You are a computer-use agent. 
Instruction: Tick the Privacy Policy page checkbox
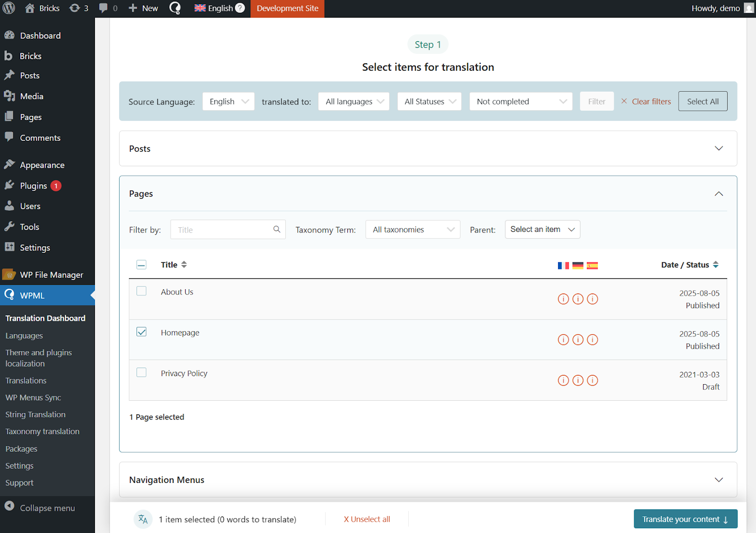tap(141, 372)
